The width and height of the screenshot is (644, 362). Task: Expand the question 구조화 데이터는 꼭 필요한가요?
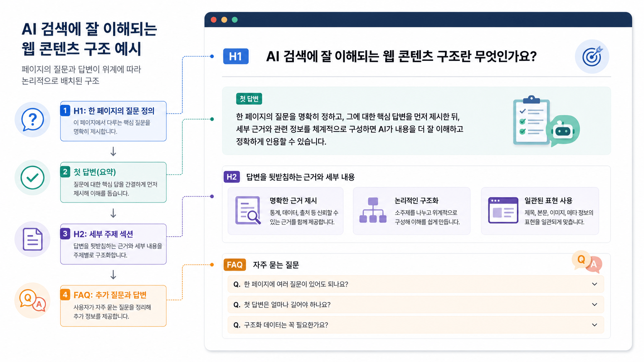point(415,325)
